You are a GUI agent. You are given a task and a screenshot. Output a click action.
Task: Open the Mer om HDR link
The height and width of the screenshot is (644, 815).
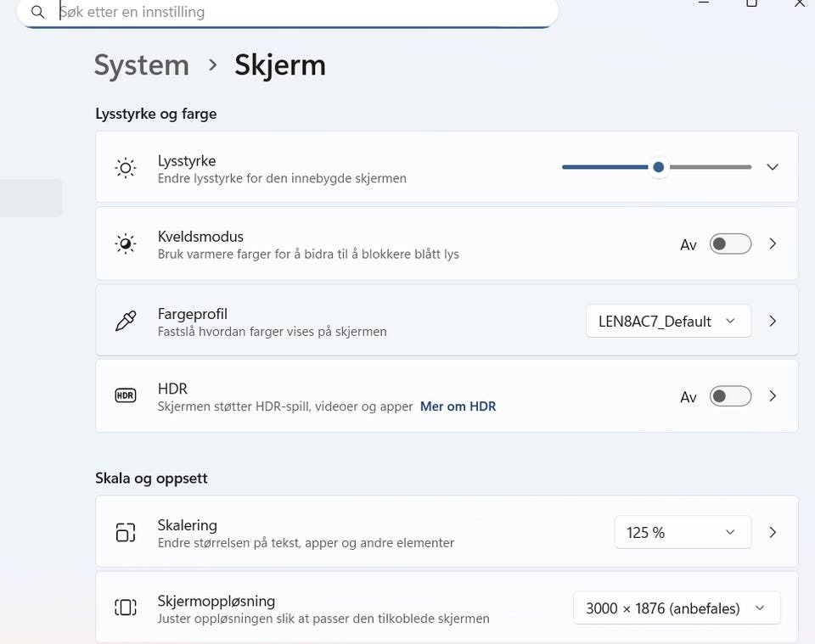458,406
